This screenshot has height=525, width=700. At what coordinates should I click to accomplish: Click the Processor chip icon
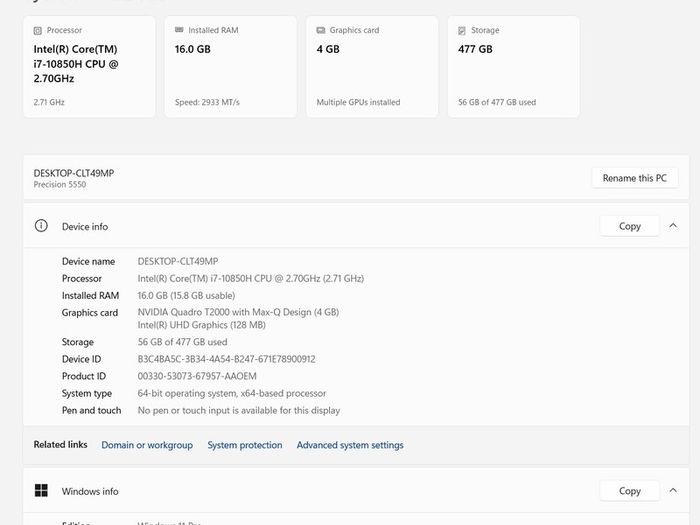click(38, 30)
